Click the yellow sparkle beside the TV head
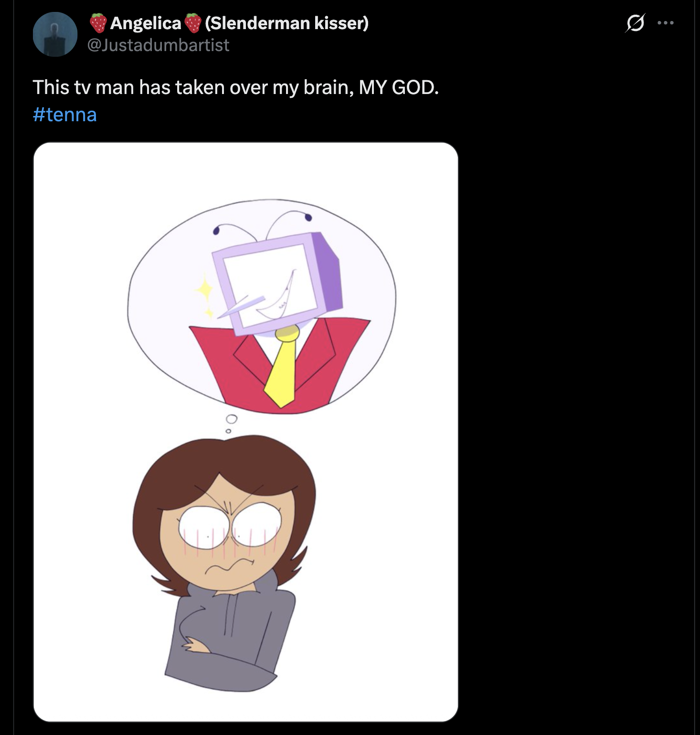Viewport: 700px width, 735px height. [204, 289]
